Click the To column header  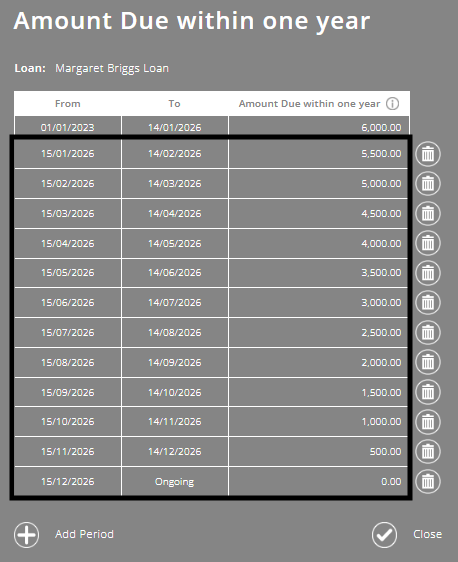(175, 104)
